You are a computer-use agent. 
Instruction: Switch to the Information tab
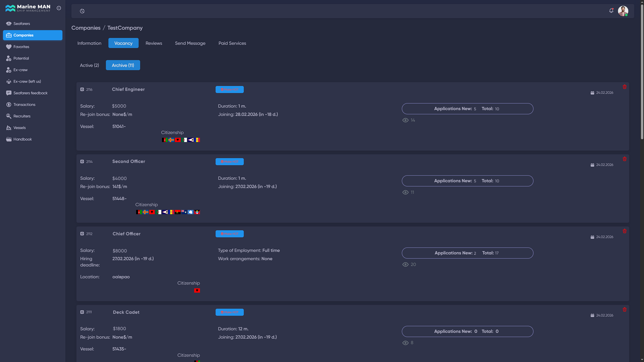(89, 43)
